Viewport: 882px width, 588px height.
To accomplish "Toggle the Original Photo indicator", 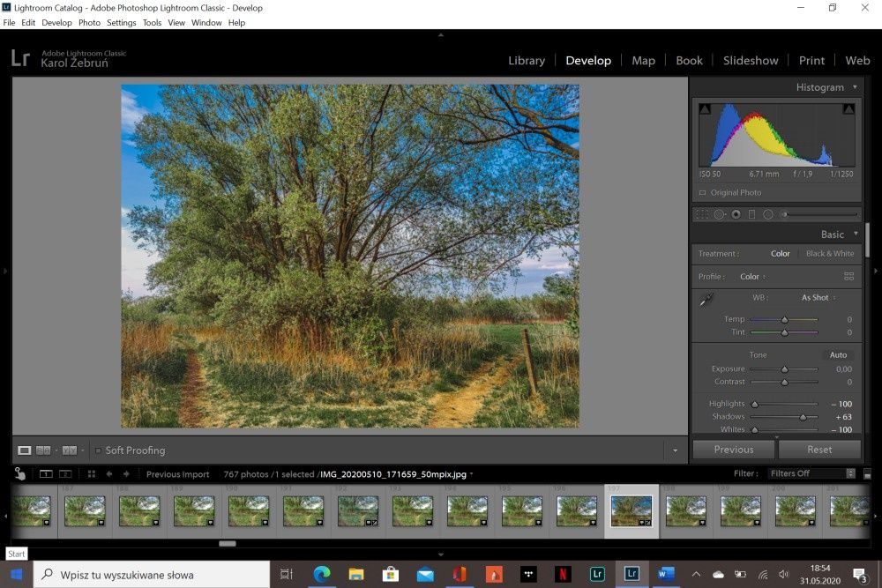I will tap(703, 192).
